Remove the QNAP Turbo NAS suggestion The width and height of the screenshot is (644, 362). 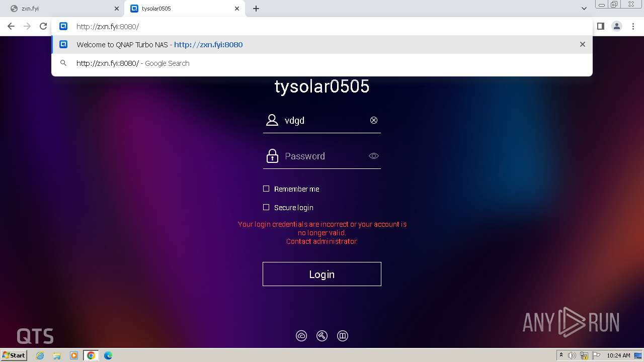583,44
